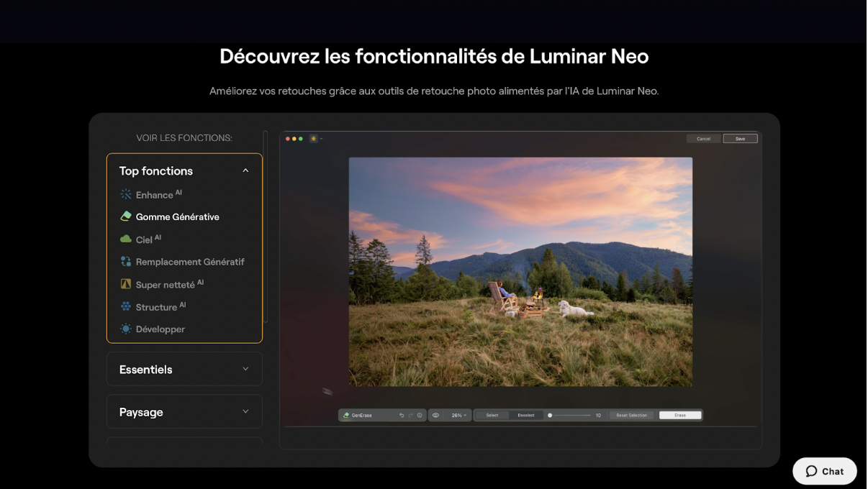
Task: Choose the Remplacement Génératif icon
Action: 126,262
